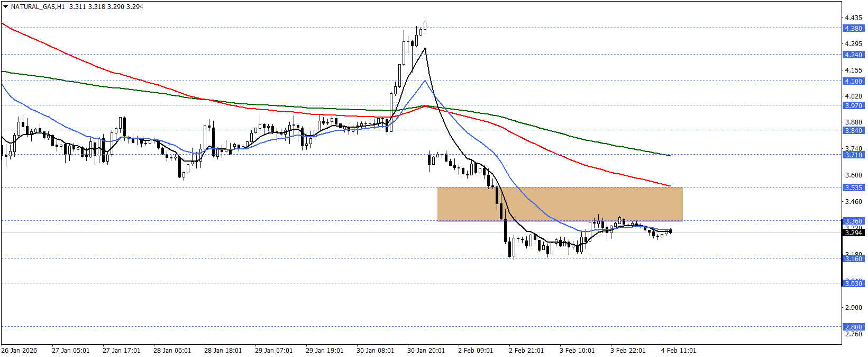868x357 pixels.
Task: Click the 3.030 price level tag
Action: pyautogui.click(x=853, y=284)
